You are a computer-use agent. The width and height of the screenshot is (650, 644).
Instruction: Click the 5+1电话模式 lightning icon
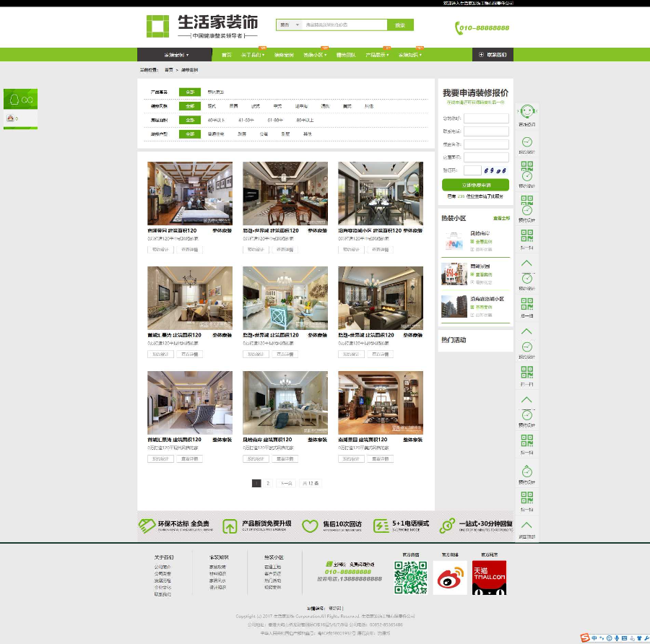381,526
